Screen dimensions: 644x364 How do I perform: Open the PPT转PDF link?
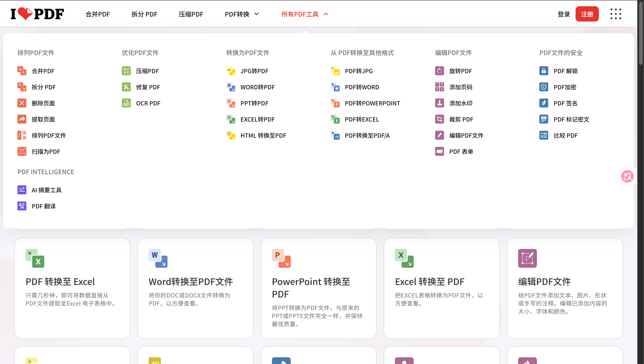(x=254, y=103)
